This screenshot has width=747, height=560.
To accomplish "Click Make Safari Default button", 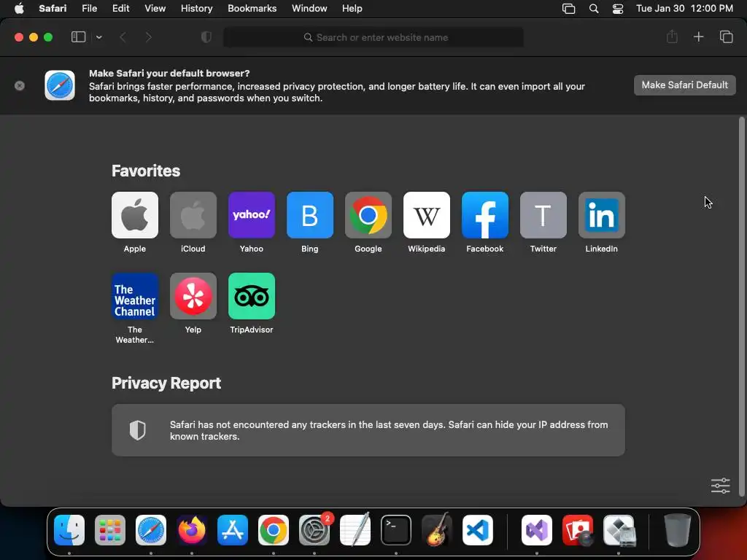I will (x=684, y=85).
